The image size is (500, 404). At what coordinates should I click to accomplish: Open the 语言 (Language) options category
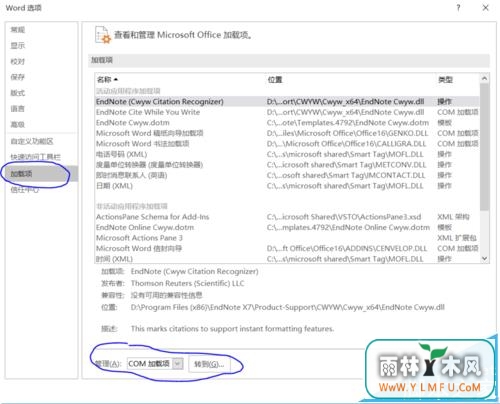(x=42, y=109)
